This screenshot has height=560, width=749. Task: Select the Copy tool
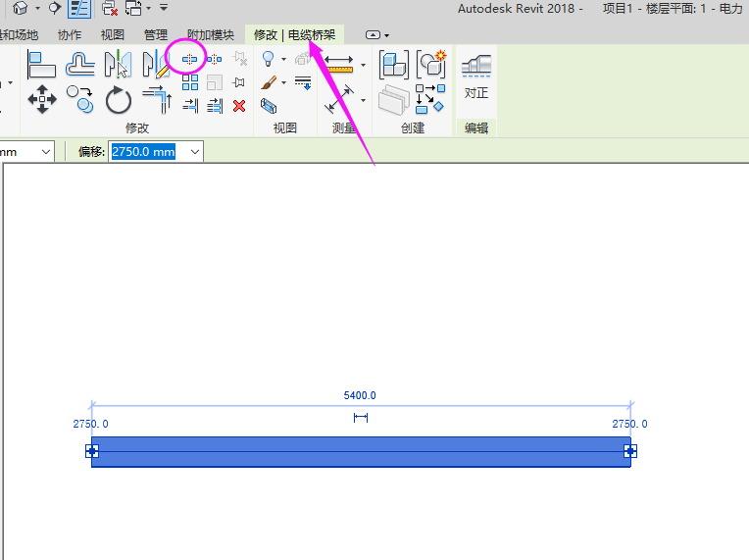click(79, 99)
